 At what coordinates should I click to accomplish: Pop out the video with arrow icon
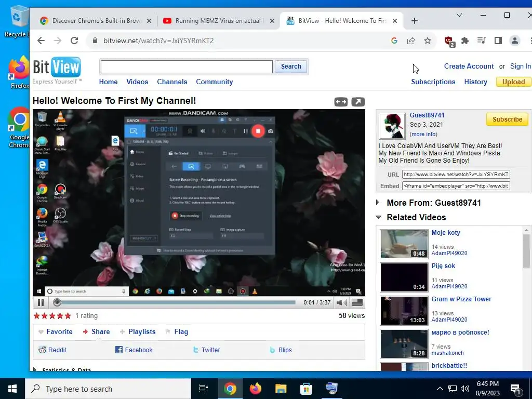358,102
